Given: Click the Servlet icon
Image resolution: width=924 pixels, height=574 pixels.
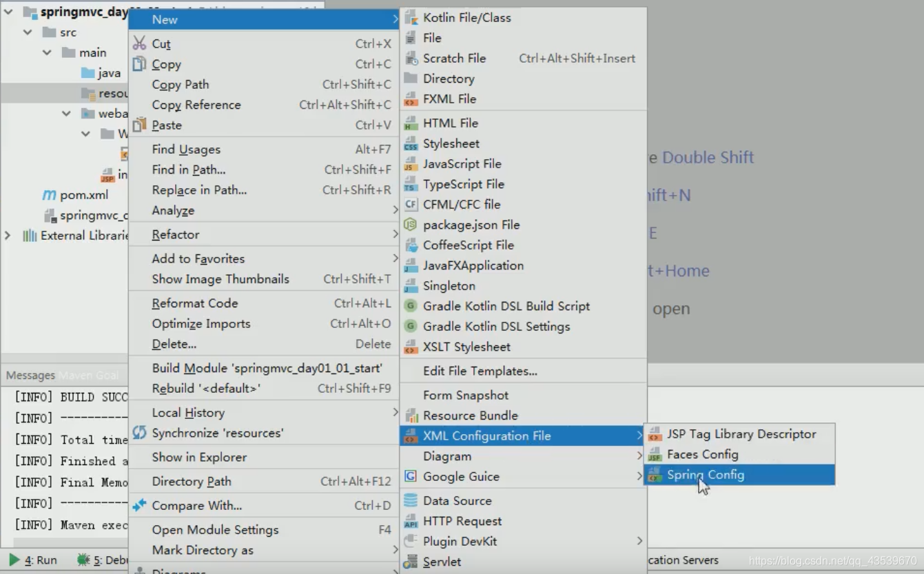Looking at the screenshot, I should (x=411, y=562).
